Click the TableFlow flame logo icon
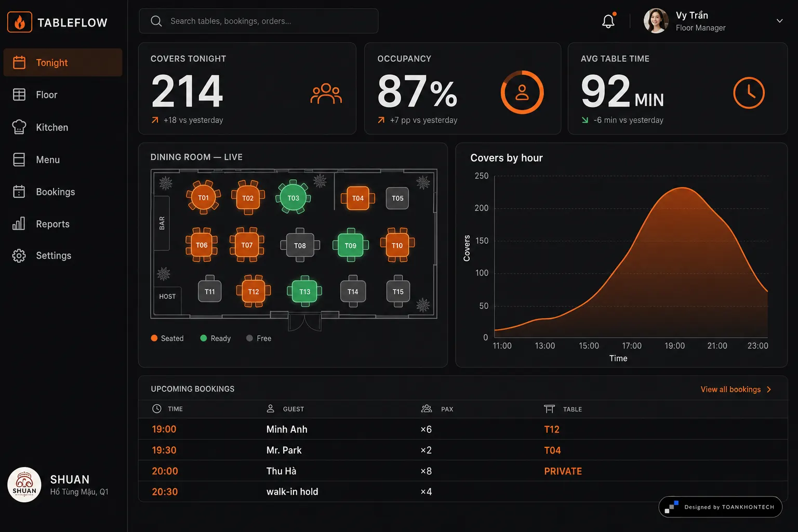The image size is (798, 532). coord(20,22)
